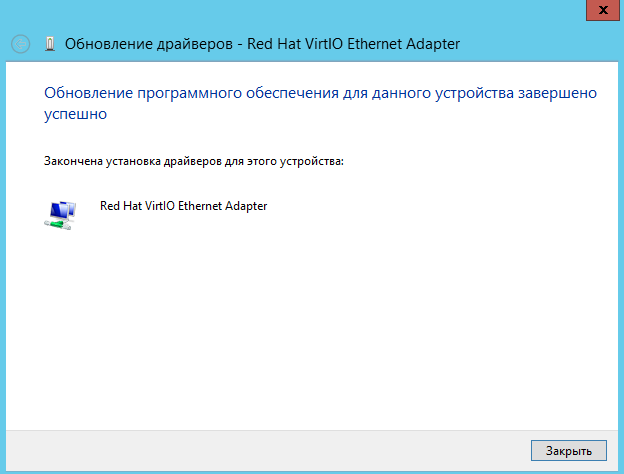
Task: Click the Закрыть button
Action: (x=568, y=450)
